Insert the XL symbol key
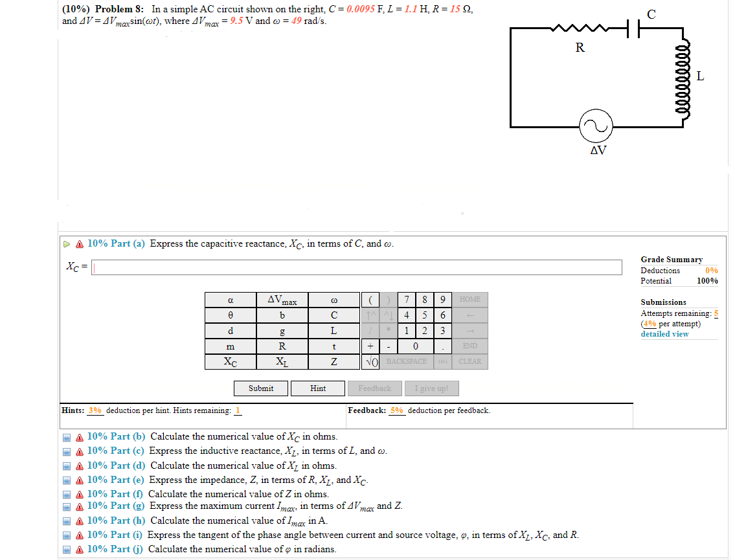Viewport: 735px width, 560px height. click(x=282, y=362)
